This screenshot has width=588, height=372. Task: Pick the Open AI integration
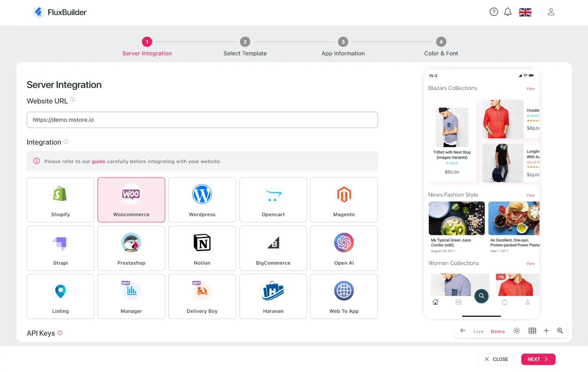344,248
